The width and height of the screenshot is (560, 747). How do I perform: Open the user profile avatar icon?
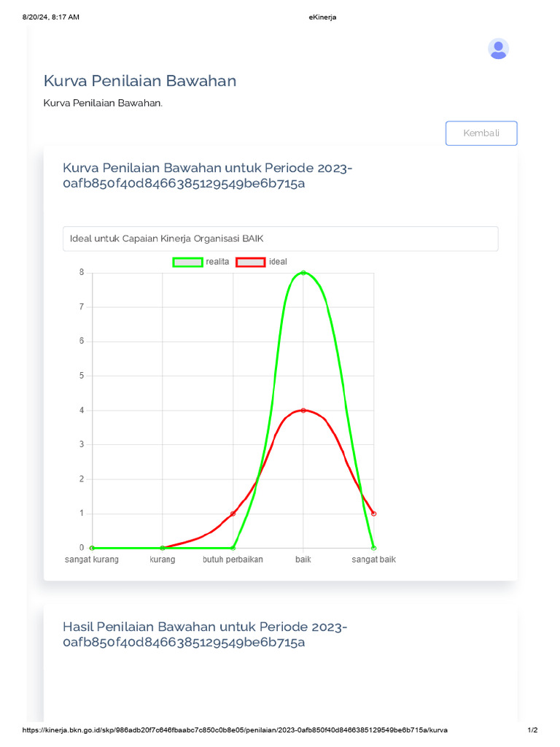click(498, 49)
